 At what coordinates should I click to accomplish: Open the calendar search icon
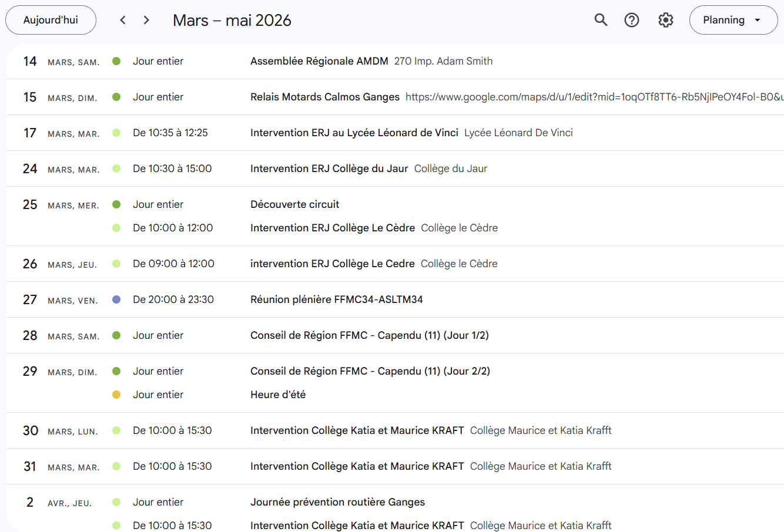coord(601,20)
